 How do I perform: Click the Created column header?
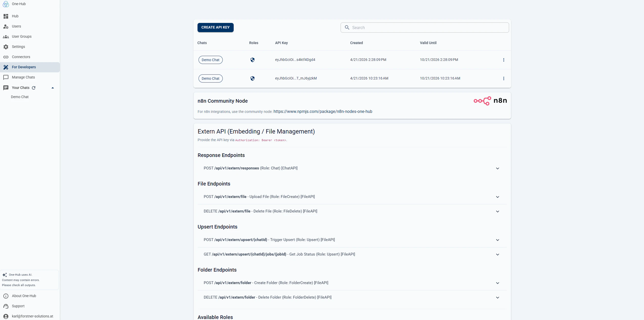pos(356,43)
